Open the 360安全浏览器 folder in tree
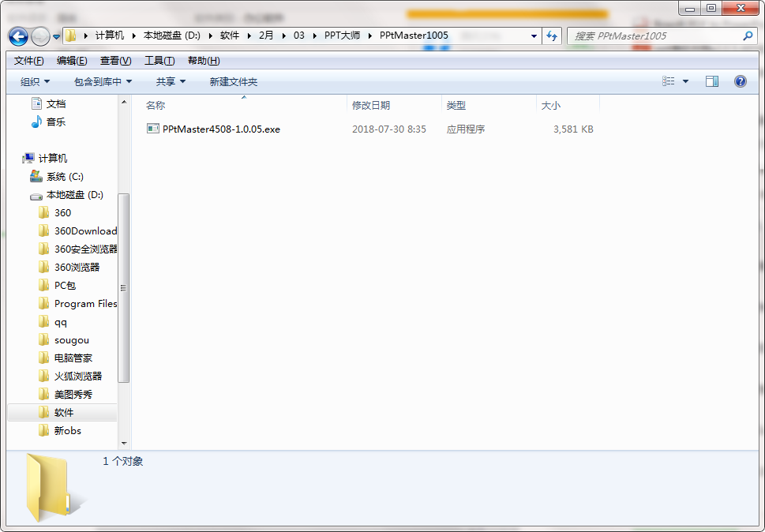Screen dimensions: 765x532 85,249
